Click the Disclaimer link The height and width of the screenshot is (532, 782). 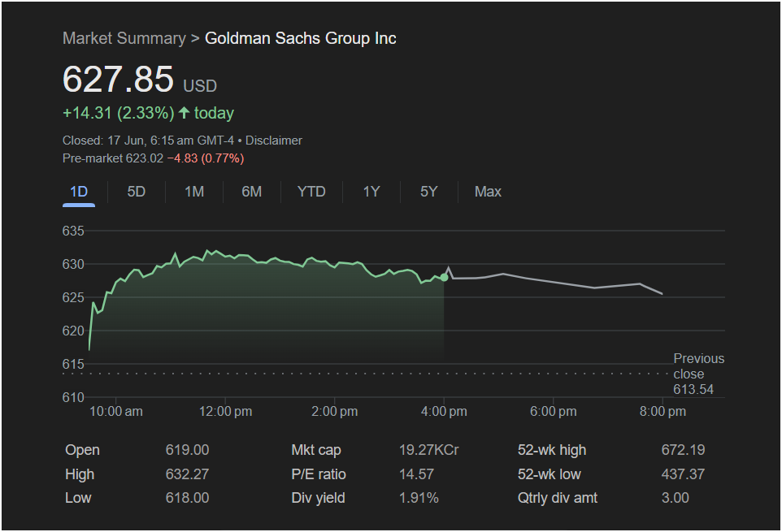[274, 141]
